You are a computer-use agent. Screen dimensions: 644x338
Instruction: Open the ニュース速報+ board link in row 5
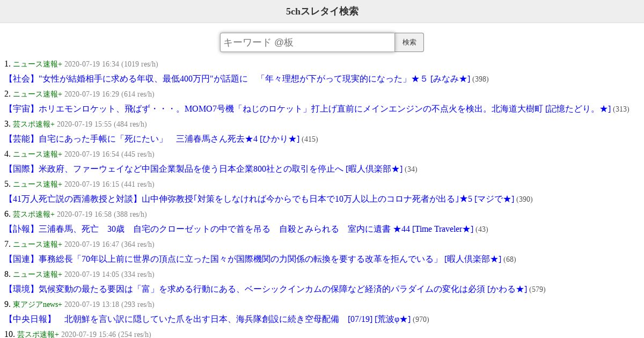38,184
